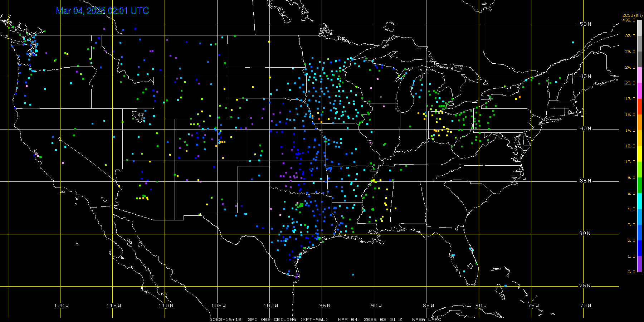Image resolution: width=644 pixels, height=322 pixels.
Task: Click the 45 N latitude label
Action: [585, 76]
